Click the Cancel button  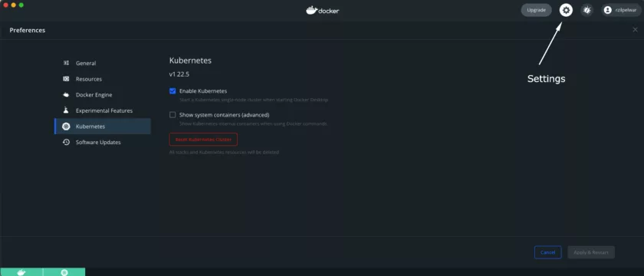point(548,252)
